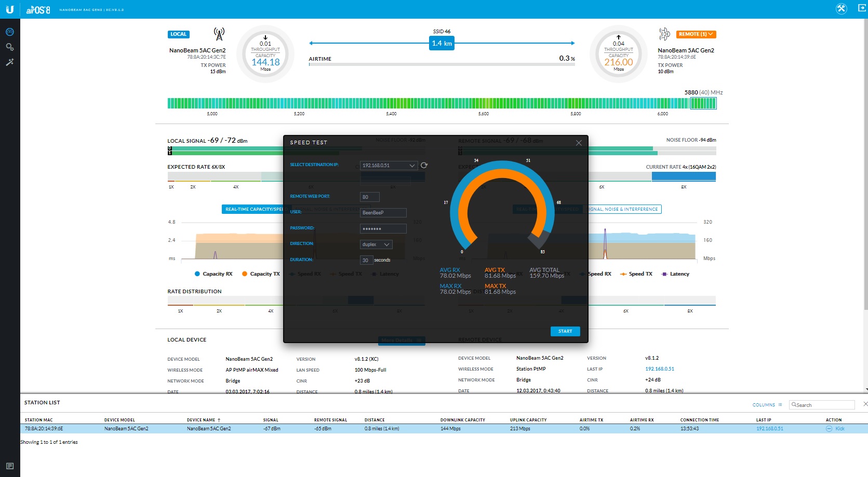Close the Speed Test dialog
This screenshot has height=477, width=868.
[x=579, y=143]
